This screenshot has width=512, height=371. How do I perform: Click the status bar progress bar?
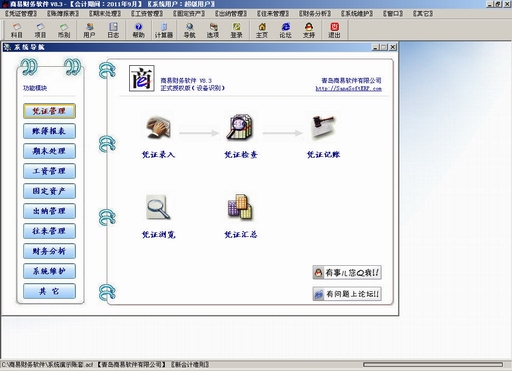click(x=433, y=365)
